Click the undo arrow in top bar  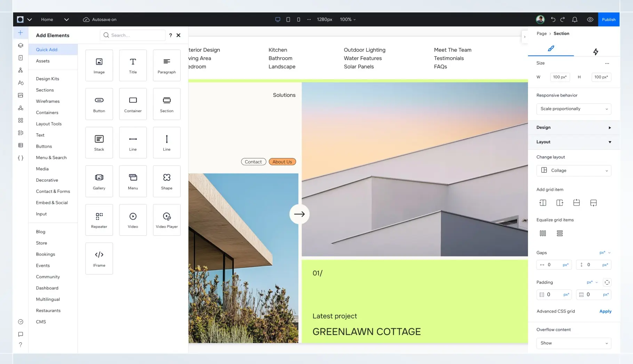tap(553, 19)
